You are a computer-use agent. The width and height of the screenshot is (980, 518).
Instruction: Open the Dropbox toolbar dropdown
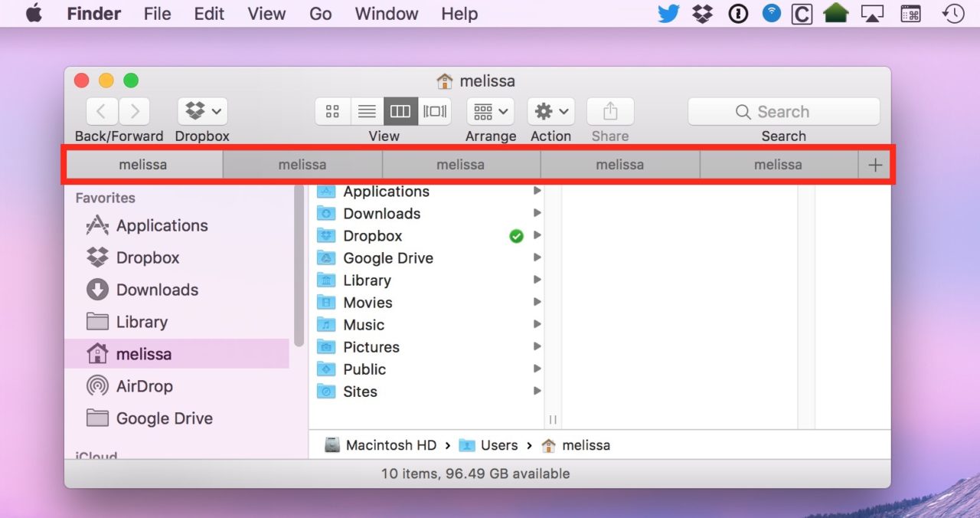(202, 111)
